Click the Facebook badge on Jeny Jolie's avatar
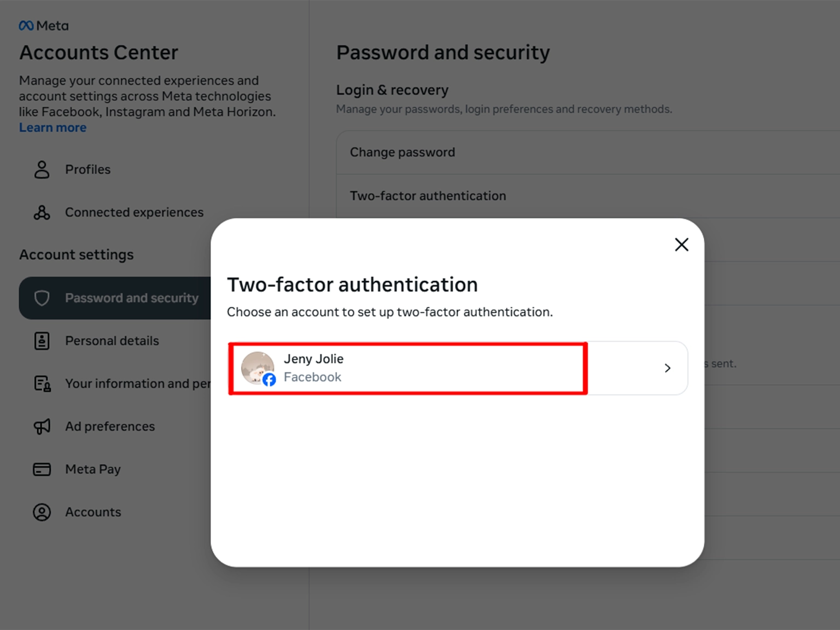 (x=269, y=380)
